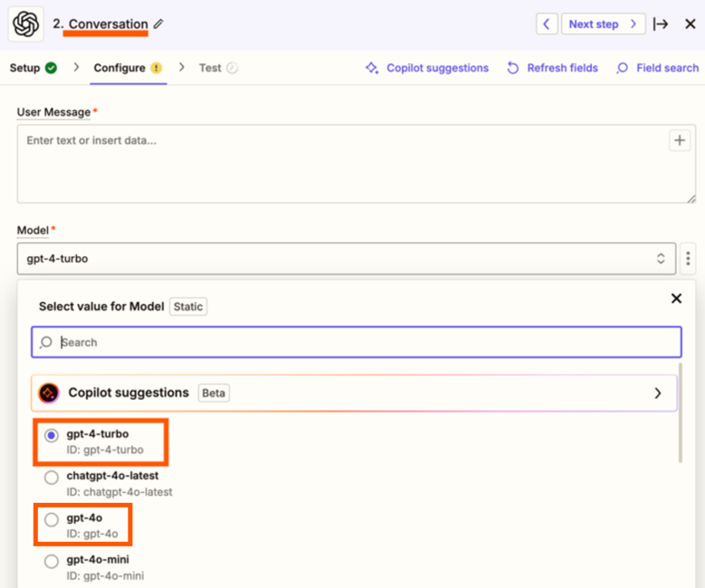Screen dimensions: 705x588
Task: Open the Model field three-dot menu
Action: (x=688, y=259)
